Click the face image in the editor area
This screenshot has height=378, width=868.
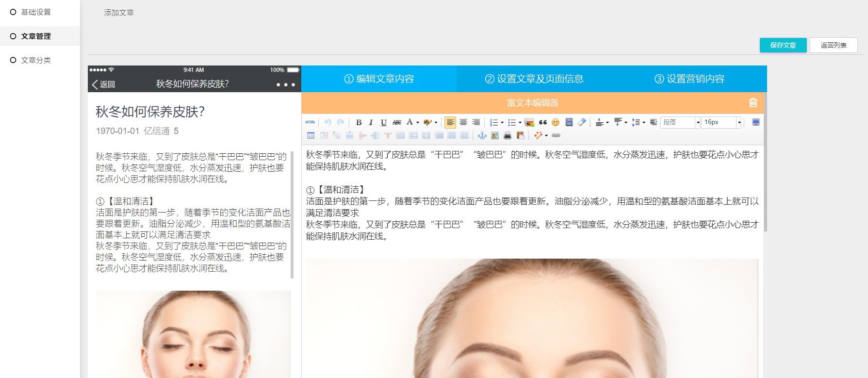532,318
